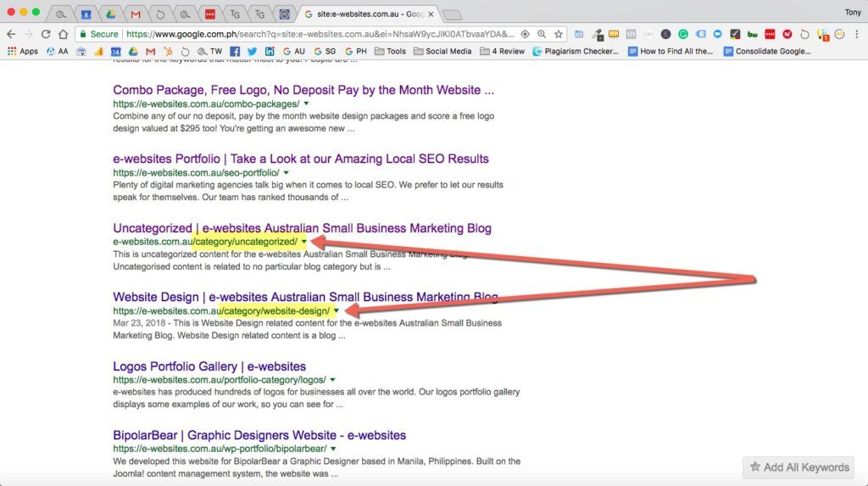Open 'How to Find All the...' bookmark
This screenshot has height=486, width=868.
pos(670,51)
